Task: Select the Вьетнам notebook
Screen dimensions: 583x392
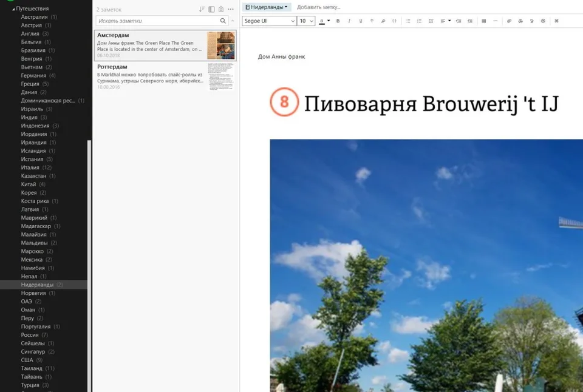Action: pyautogui.click(x=36, y=67)
